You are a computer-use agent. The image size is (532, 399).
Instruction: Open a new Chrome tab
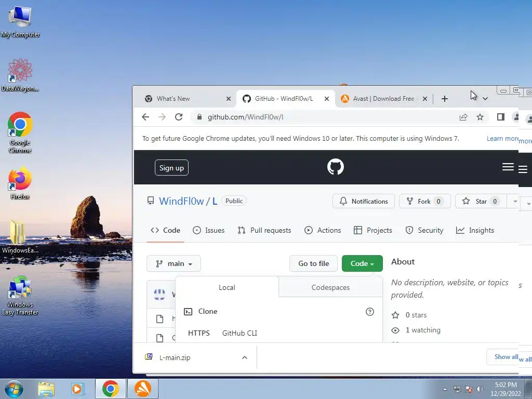point(445,99)
